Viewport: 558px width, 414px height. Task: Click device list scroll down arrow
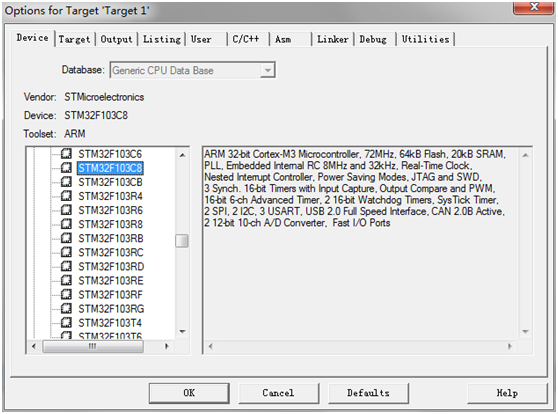(x=182, y=331)
